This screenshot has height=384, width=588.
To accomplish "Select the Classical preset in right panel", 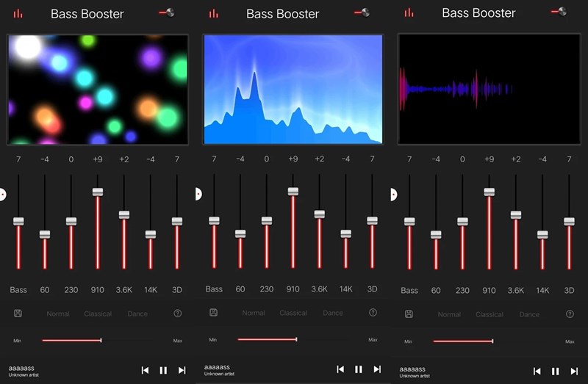I will (x=490, y=314).
